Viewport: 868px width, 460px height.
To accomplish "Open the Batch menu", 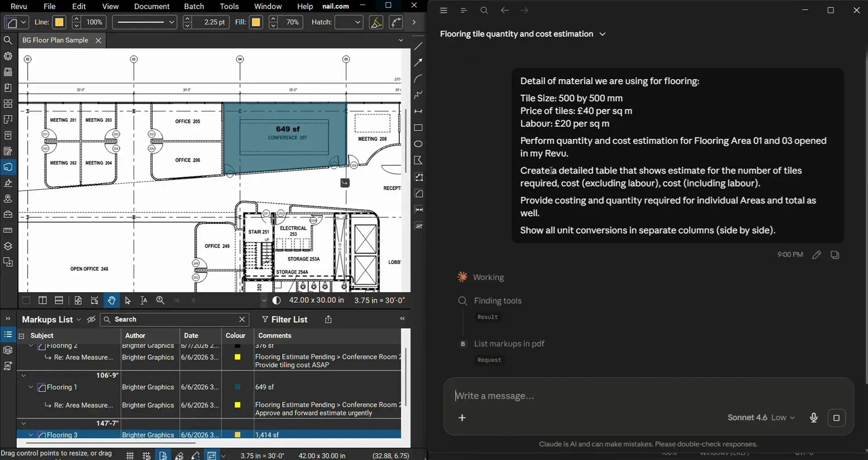I will click(x=194, y=6).
